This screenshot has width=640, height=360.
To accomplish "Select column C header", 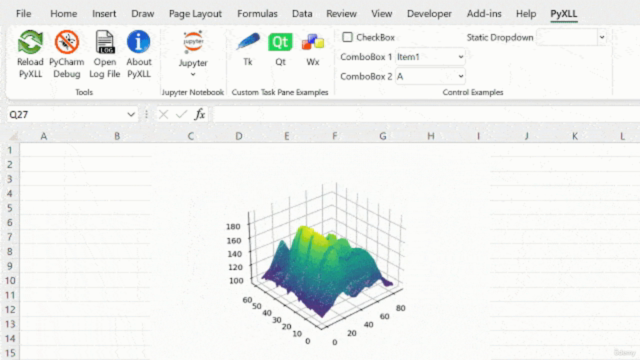I will pos(191,136).
